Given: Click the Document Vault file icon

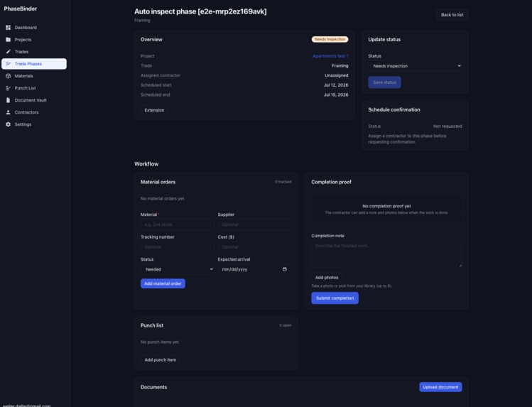Looking at the screenshot, I should (8, 100).
